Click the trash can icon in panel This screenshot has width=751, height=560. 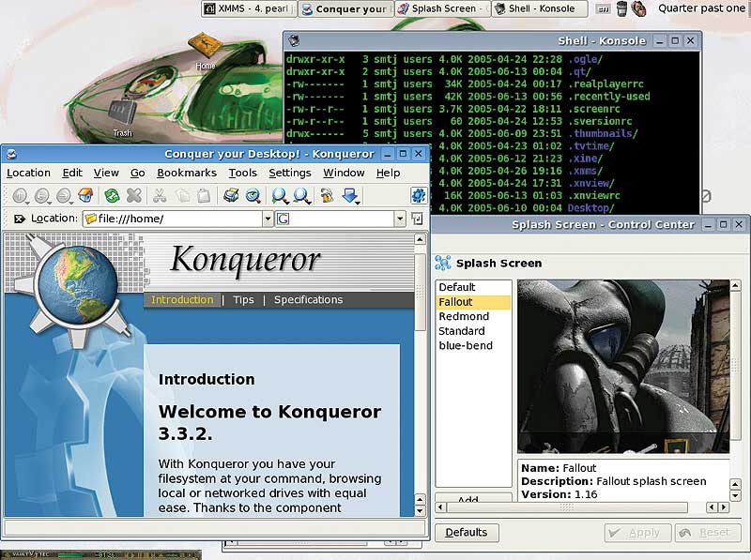click(x=621, y=8)
